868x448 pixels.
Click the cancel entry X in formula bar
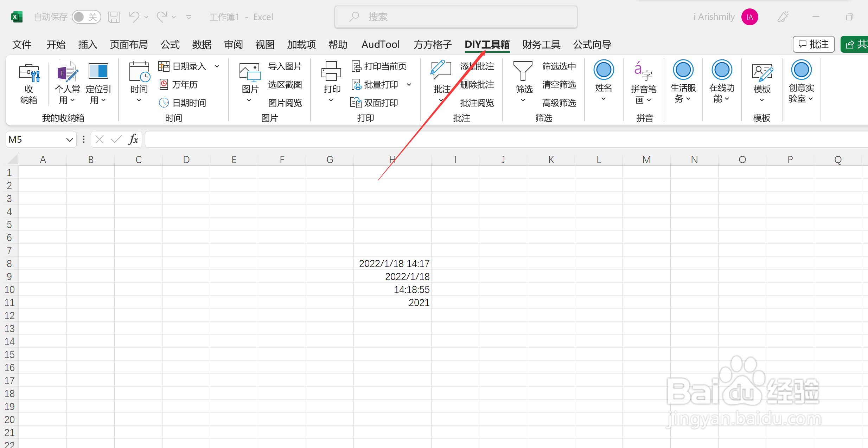pos(100,139)
